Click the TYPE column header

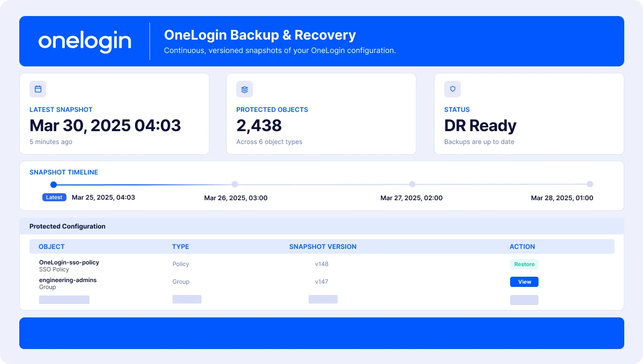181,247
